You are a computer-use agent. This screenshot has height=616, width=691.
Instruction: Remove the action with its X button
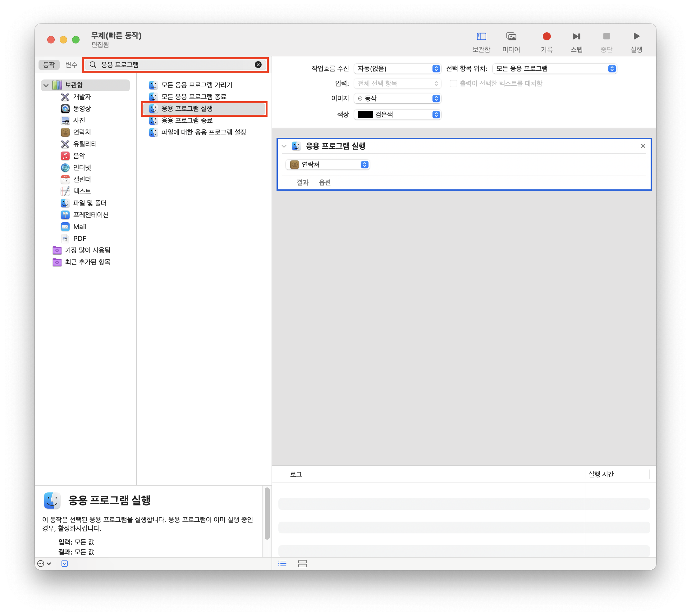point(643,146)
